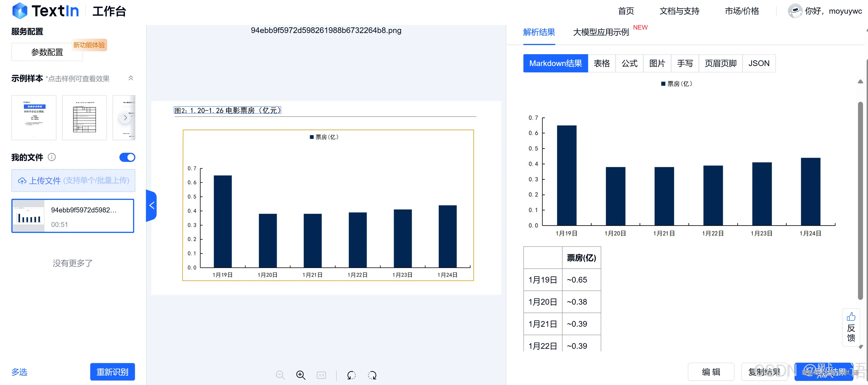Click the zoom out magnifier icon
Image resolution: width=868 pixels, height=385 pixels.
coord(280,375)
